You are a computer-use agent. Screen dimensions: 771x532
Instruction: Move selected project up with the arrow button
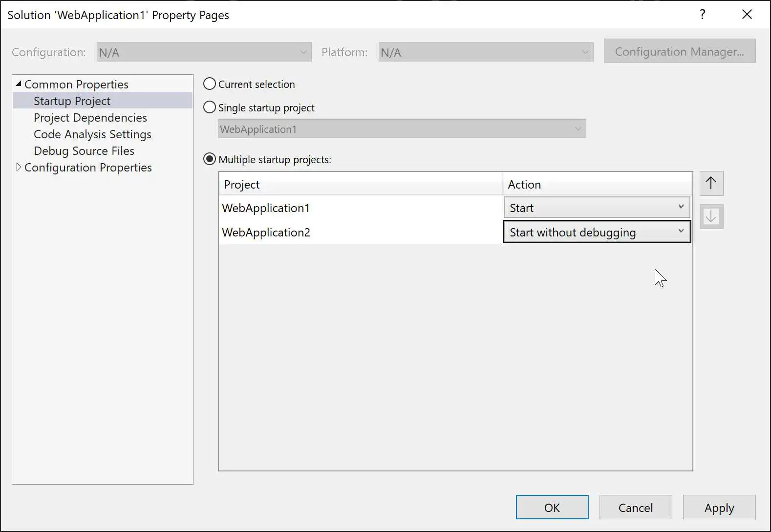(711, 183)
